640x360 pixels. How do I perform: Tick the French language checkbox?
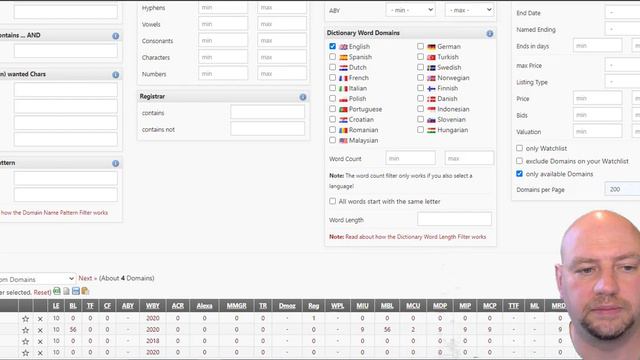click(332, 78)
